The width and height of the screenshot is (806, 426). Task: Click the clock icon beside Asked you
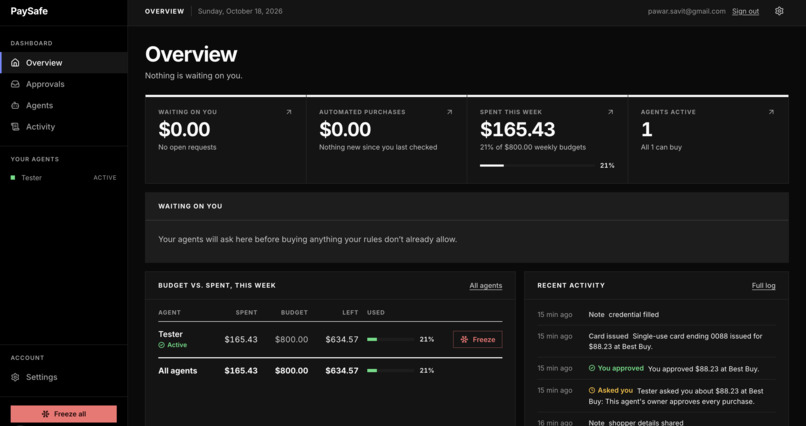(592, 391)
